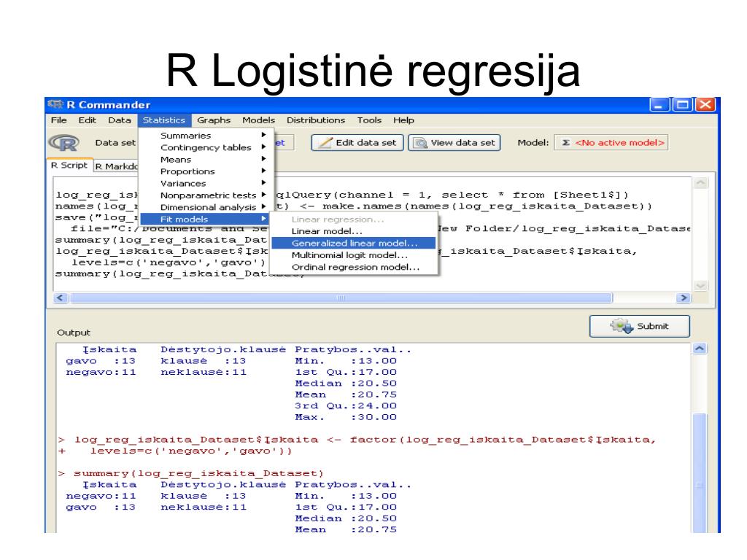Expand the Summaries submenu
Viewport: 747px width, 560px height.
[206, 136]
